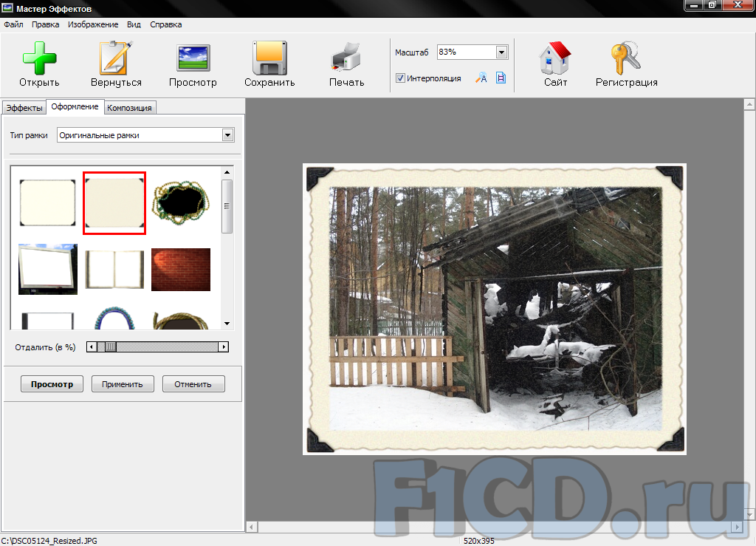Image resolution: width=756 pixels, height=546 pixels.
Task: Click the Отдалить slider right arrow
Action: (x=223, y=347)
